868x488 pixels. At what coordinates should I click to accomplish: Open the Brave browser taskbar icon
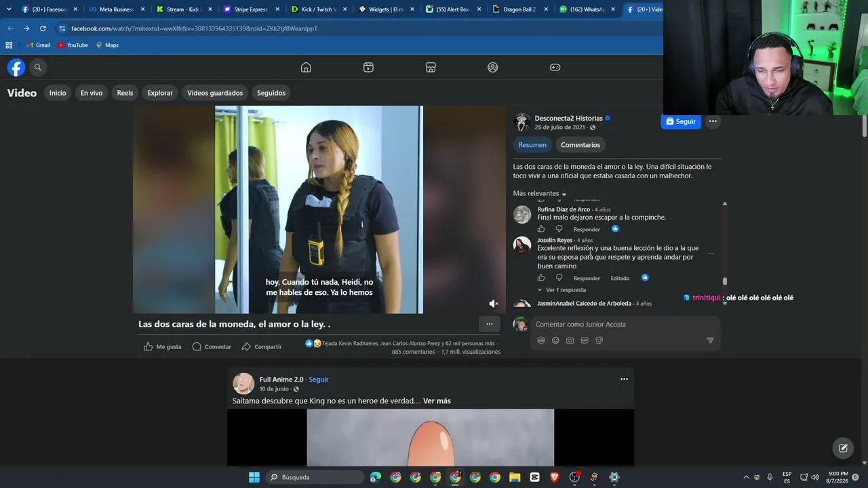(555, 477)
